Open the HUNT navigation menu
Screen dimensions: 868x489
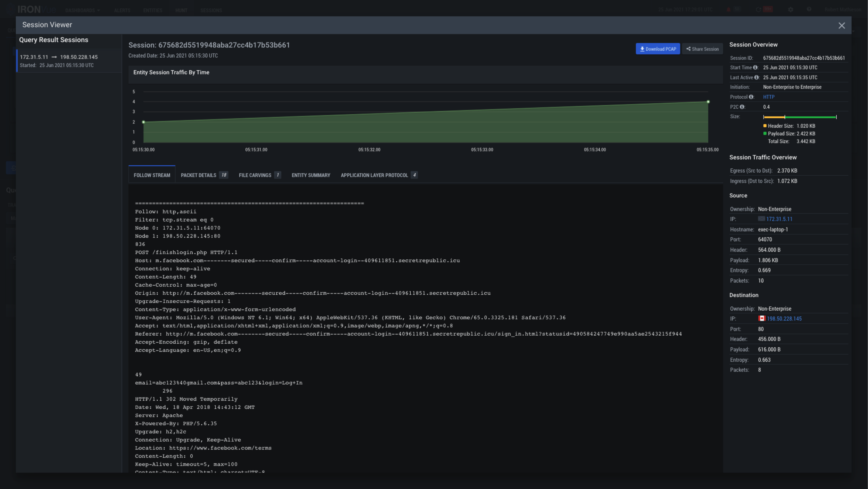181,10
